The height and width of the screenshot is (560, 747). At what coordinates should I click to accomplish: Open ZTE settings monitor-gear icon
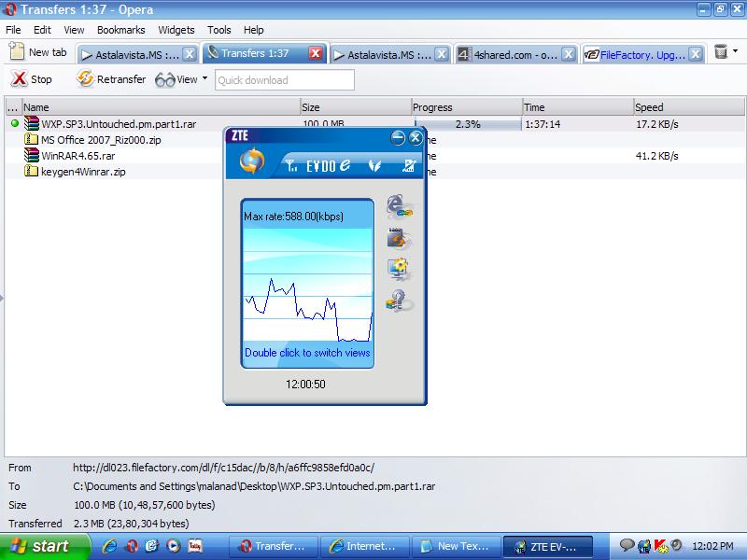[x=398, y=269]
